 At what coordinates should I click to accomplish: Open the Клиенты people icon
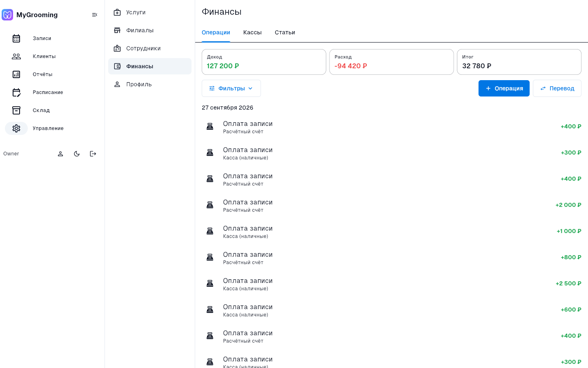[x=16, y=56]
